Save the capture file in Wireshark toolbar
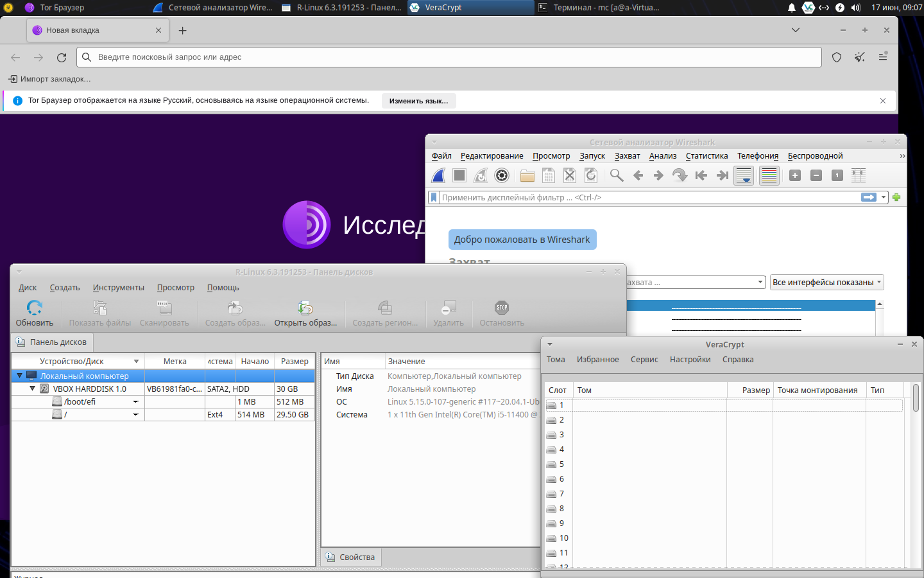This screenshot has height=578, width=924. (x=549, y=175)
